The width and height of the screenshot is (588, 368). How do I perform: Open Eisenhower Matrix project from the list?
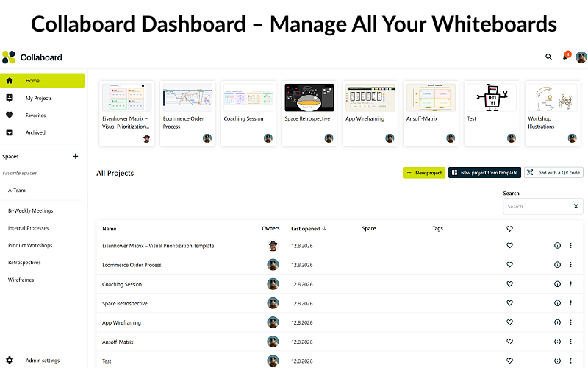(158, 246)
